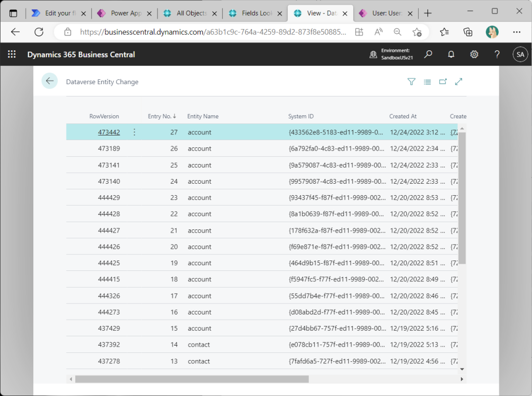Viewport: 532px width, 396px height.
Task: Show row actions for entry 27
Action: coord(134,132)
